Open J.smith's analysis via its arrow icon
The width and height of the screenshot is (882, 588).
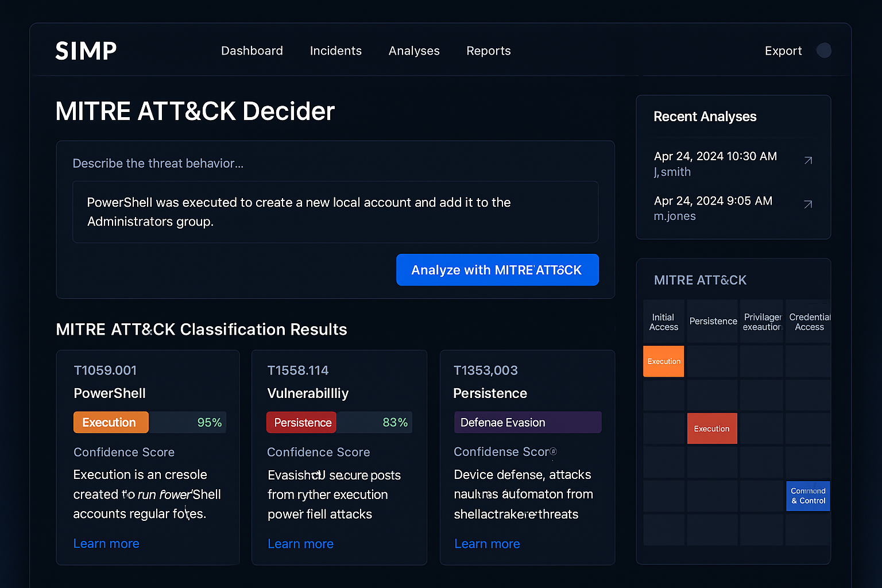pyautogui.click(x=808, y=161)
